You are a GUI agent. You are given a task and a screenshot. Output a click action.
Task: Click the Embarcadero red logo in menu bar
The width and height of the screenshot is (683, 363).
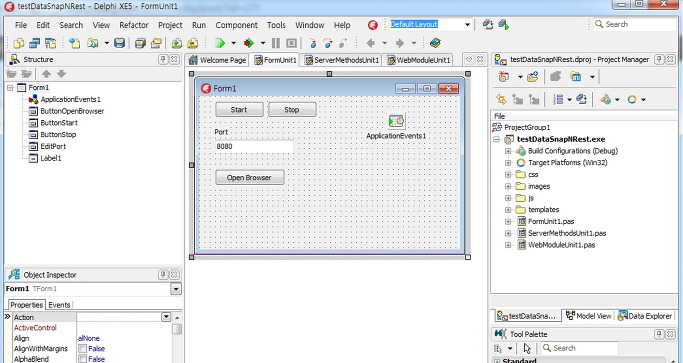click(372, 25)
